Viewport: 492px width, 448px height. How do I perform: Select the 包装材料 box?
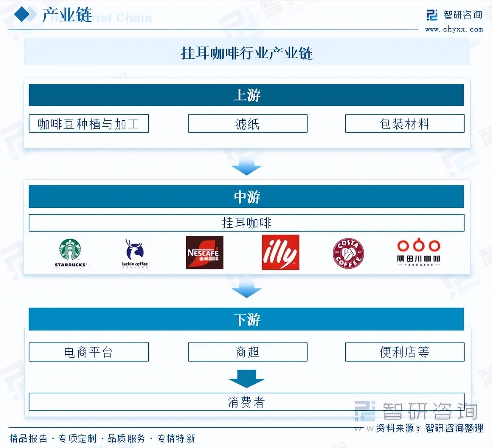click(405, 124)
